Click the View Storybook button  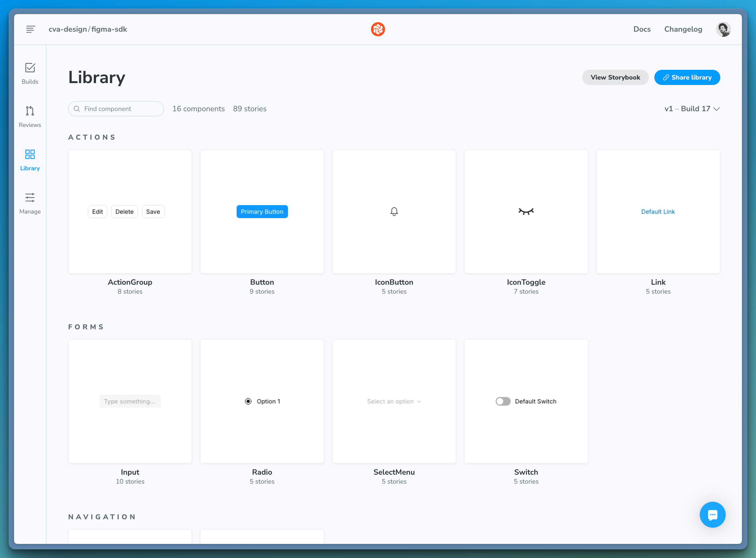tap(615, 78)
